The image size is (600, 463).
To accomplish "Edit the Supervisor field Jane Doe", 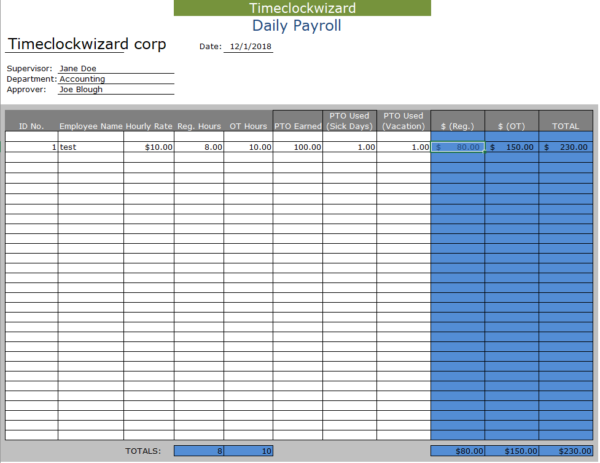I will (116, 68).
